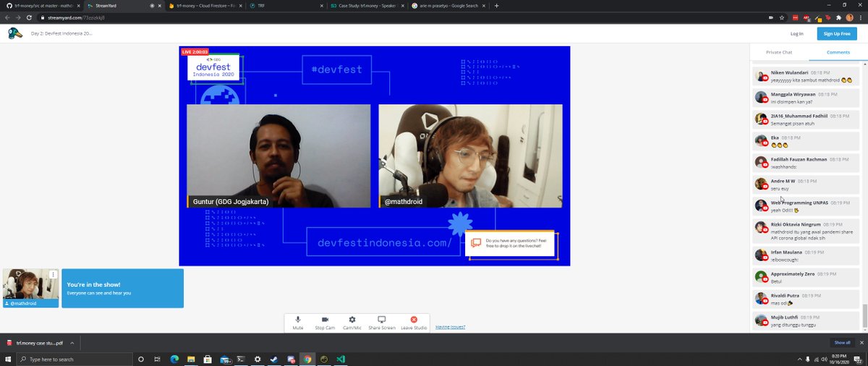This screenshot has width=868, height=366.
Task: Click Web Programming UNPAS comment
Action: [806, 206]
